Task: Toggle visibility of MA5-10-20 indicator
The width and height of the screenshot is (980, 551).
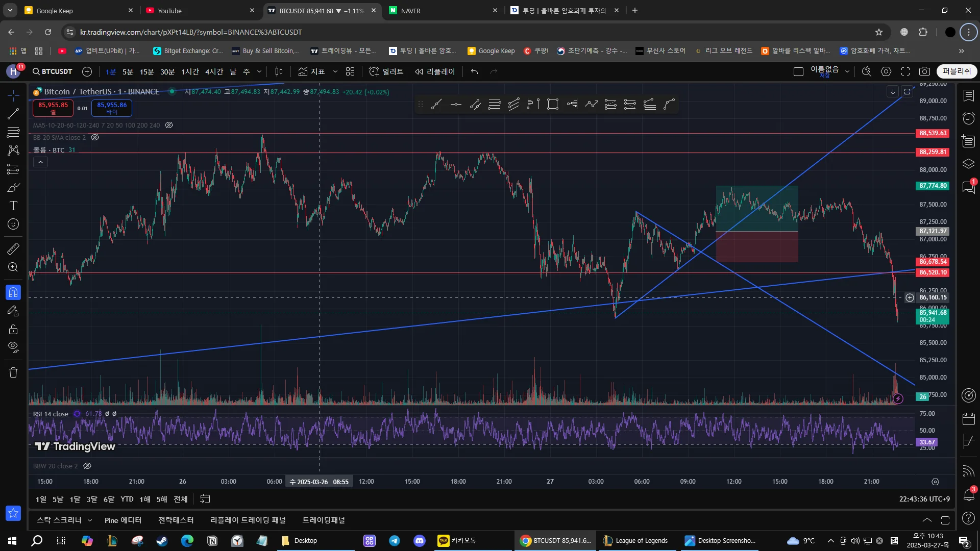Action: click(169, 125)
